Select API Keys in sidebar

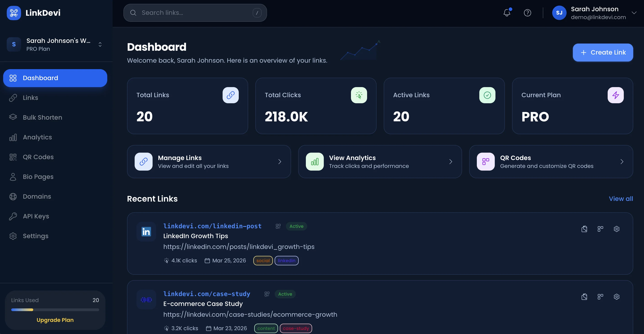pyautogui.click(x=36, y=216)
